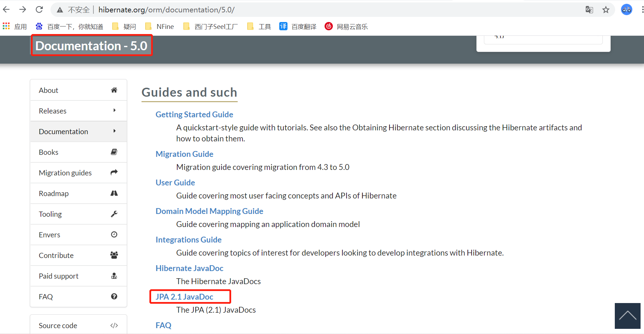Open the Getting Started Guide link

194,115
